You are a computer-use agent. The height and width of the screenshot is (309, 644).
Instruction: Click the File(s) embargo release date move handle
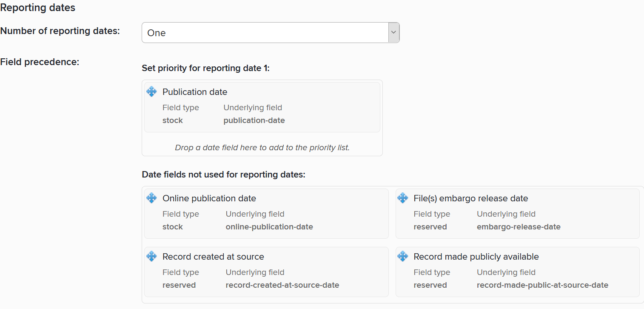402,198
